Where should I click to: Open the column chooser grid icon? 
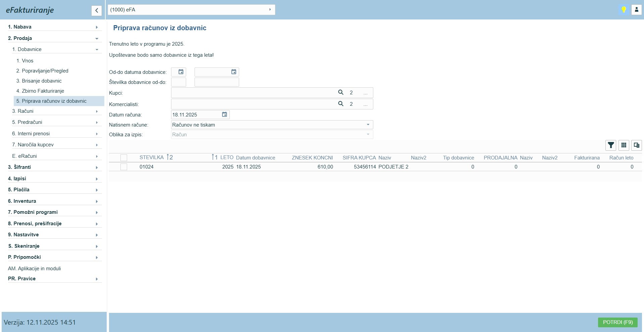[x=624, y=145]
